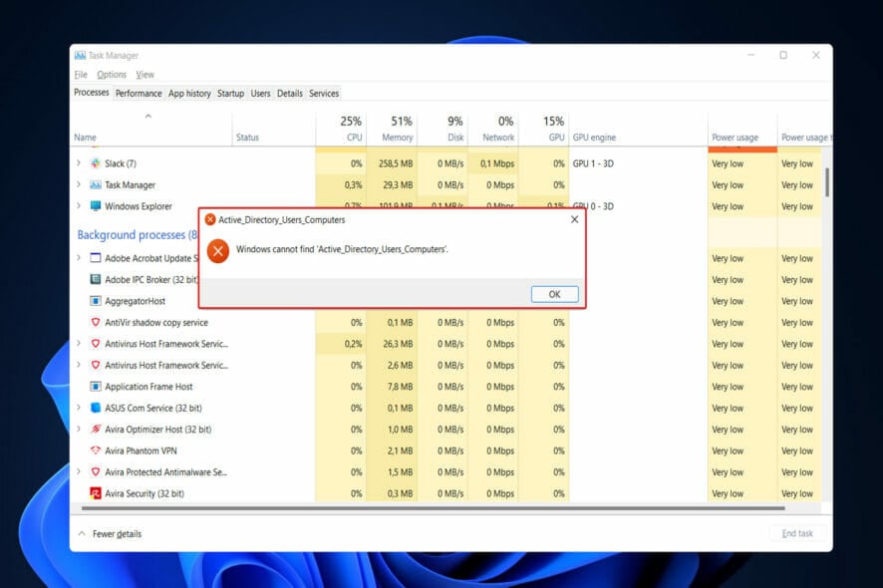This screenshot has width=883, height=588.
Task: Click the sort arrow above Name column
Action: coord(148,116)
